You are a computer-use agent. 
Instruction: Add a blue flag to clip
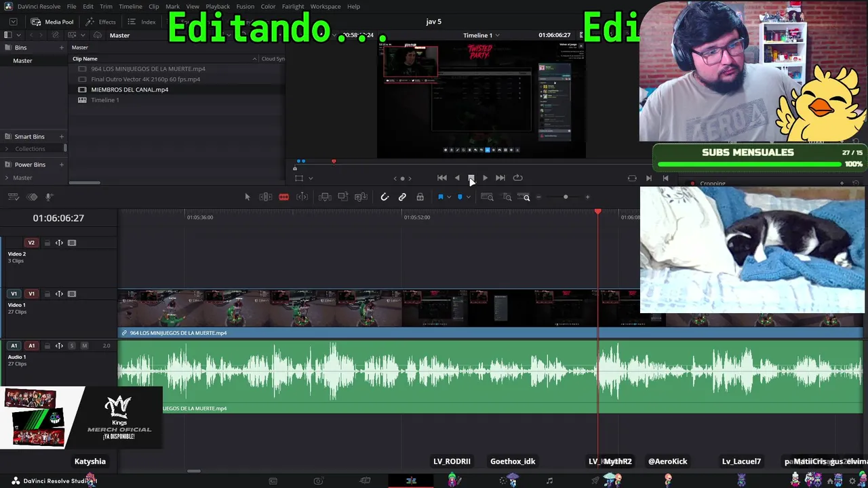coord(440,197)
